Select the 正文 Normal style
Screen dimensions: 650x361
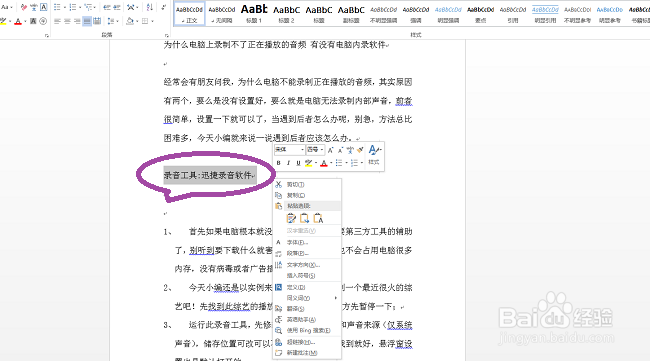pyautogui.click(x=189, y=14)
